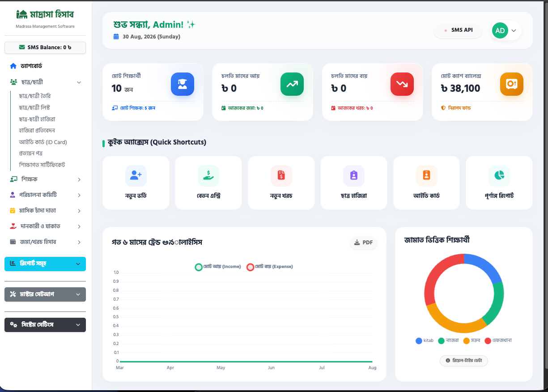Click the shield icon beside নিরাপদ ফান্ড
This screenshot has height=392, width=548.
443,108
